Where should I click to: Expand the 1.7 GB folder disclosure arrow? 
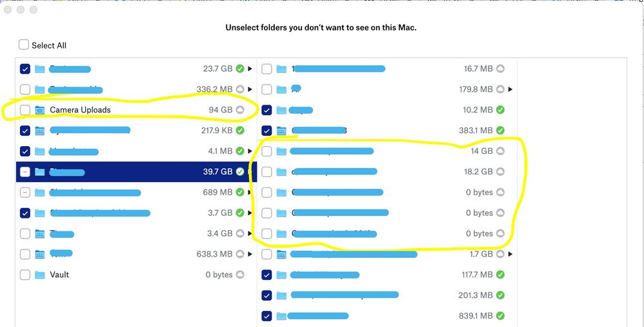click(x=510, y=254)
